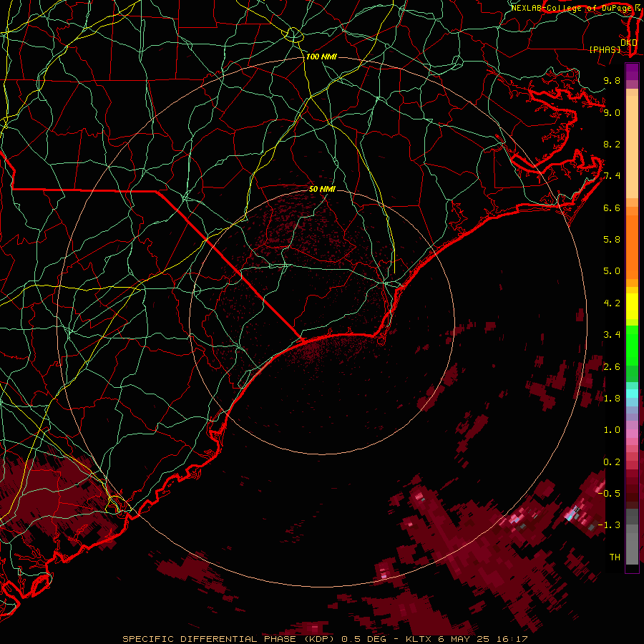Click the NEXLAB-College of DuPage credit text

(x=571, y=8)
